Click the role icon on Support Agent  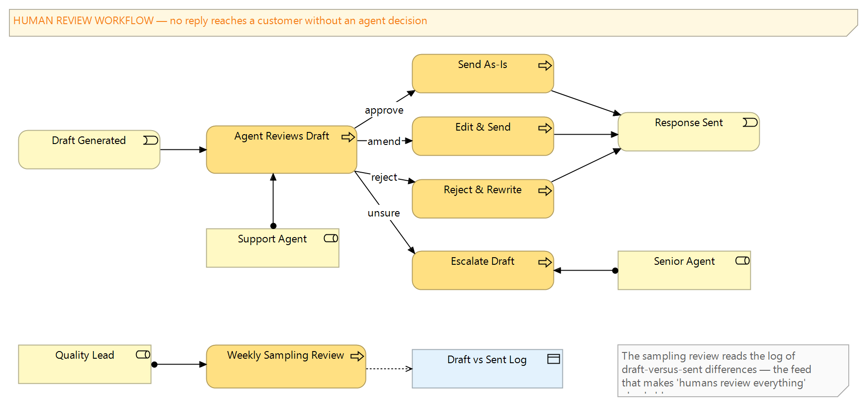(x=331, y=238)
